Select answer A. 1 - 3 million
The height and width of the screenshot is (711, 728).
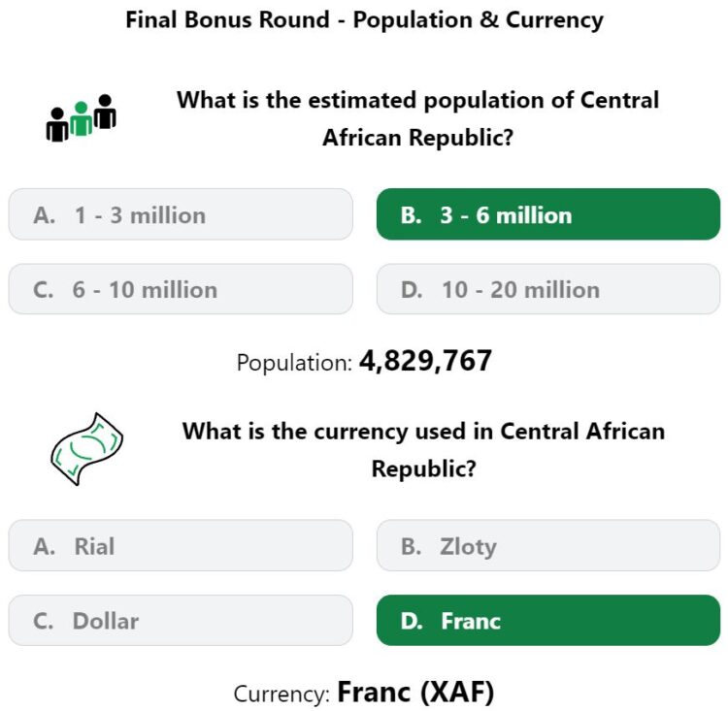[x=181, y=214]
